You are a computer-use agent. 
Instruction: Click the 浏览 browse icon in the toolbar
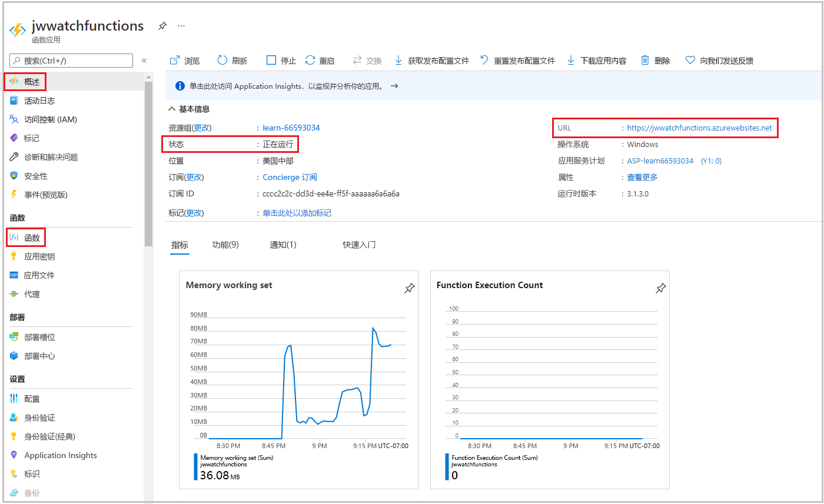pyautogui.click(x=174, y=60)
